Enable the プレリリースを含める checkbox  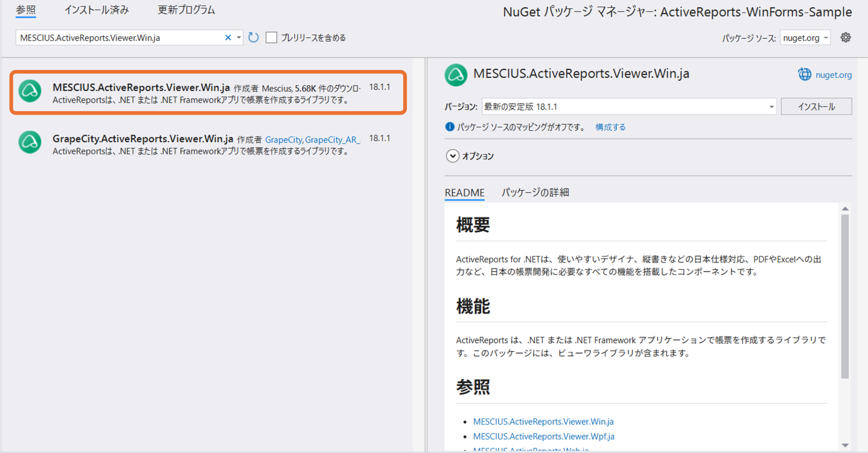[272, 37]
